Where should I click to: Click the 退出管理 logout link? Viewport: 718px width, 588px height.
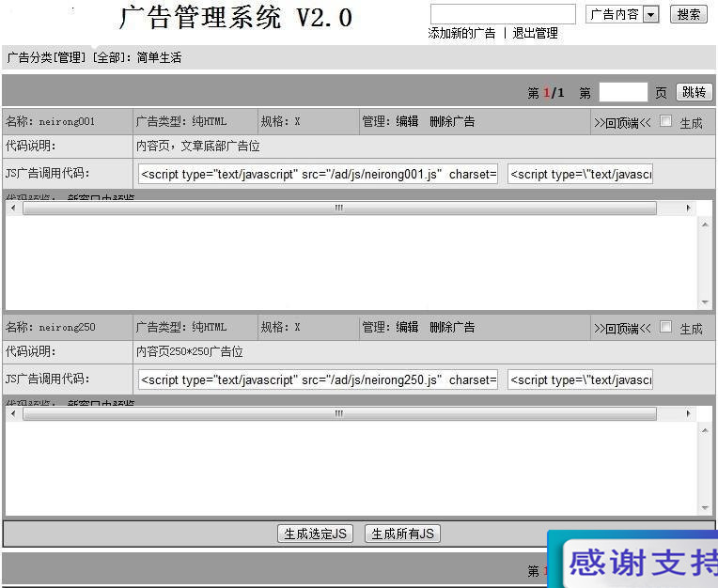(x=535, y=34)
